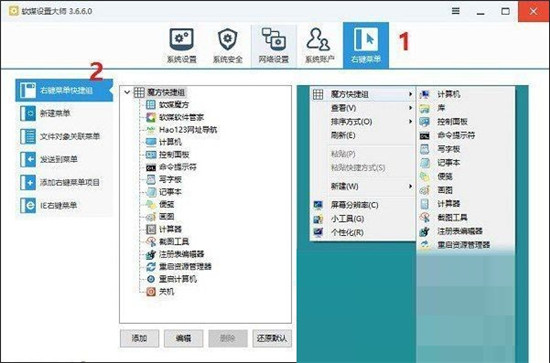Click the 画图 icon in the tree

[x=151, y=217]
